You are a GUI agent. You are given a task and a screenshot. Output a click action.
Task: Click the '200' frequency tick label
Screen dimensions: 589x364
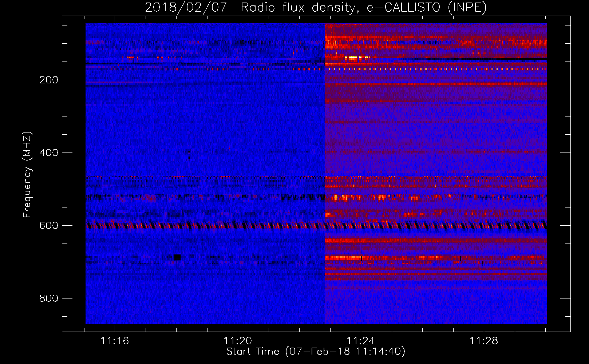49,80
